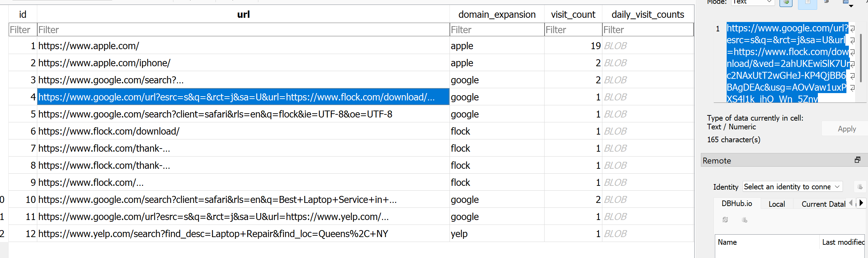The height and width of the screenshot is (258, 868).
Task: Click the identity connect icon next to dropdown
Action: coord(860,187)
